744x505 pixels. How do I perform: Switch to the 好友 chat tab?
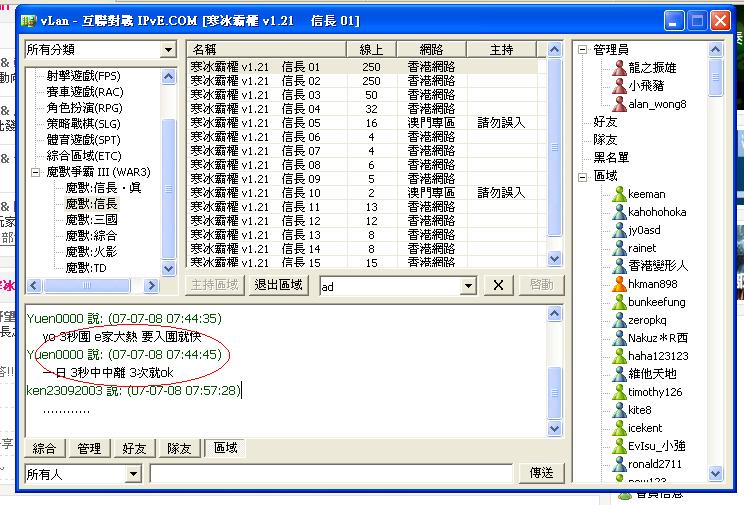coord(134,448)
